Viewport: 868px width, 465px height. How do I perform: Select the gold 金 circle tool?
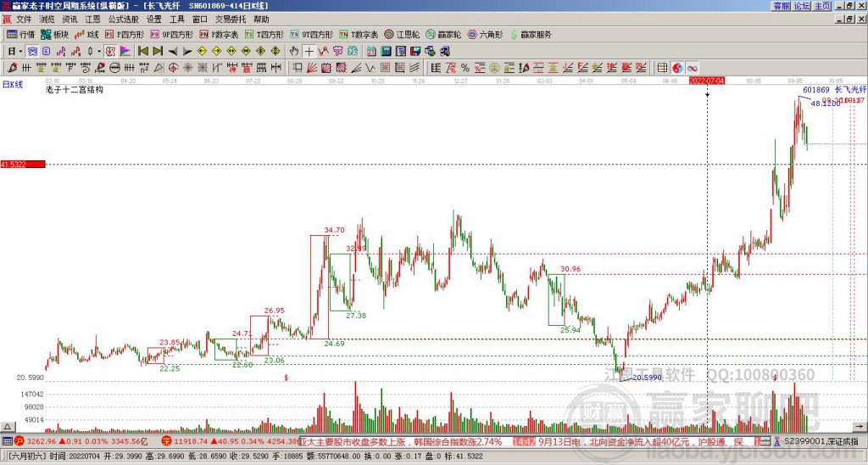(494, 68)
